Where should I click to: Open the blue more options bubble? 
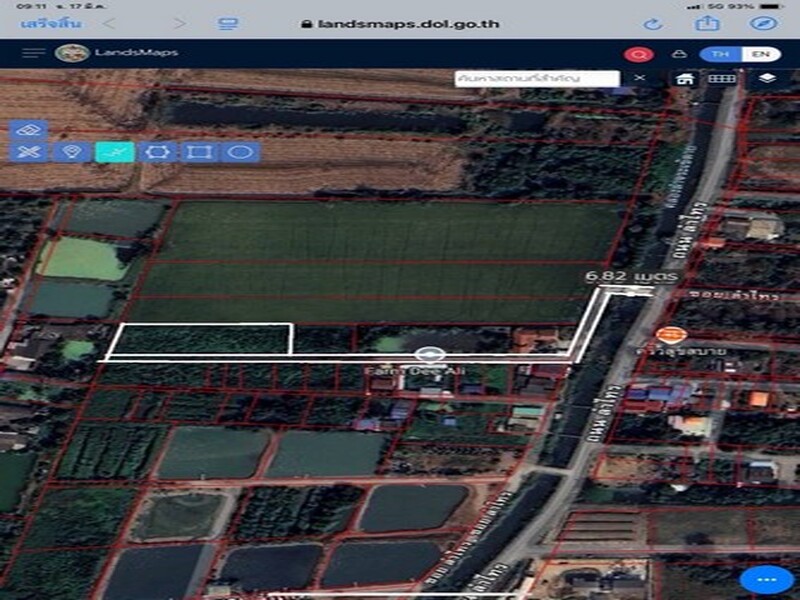click(x=766, y=579)
